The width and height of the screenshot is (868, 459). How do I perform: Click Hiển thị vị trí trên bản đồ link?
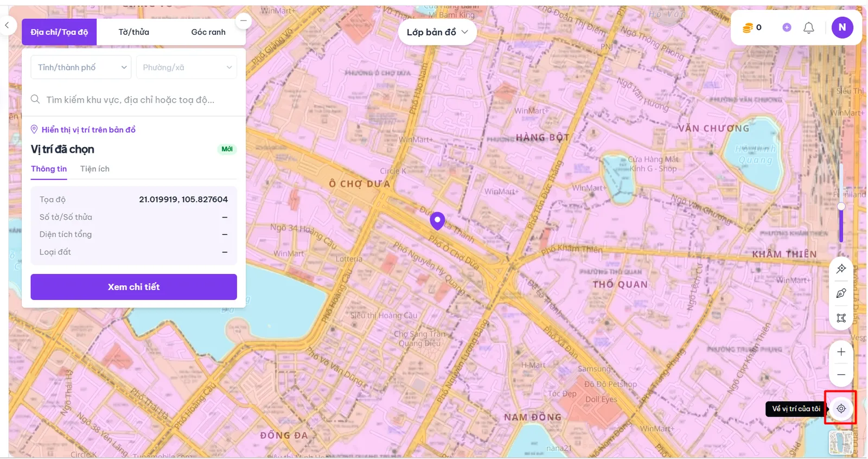84,130
